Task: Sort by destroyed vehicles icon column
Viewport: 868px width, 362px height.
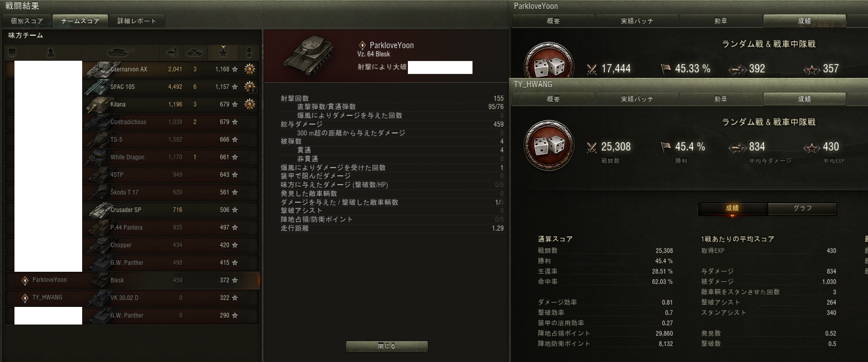Action: (195, 53)
